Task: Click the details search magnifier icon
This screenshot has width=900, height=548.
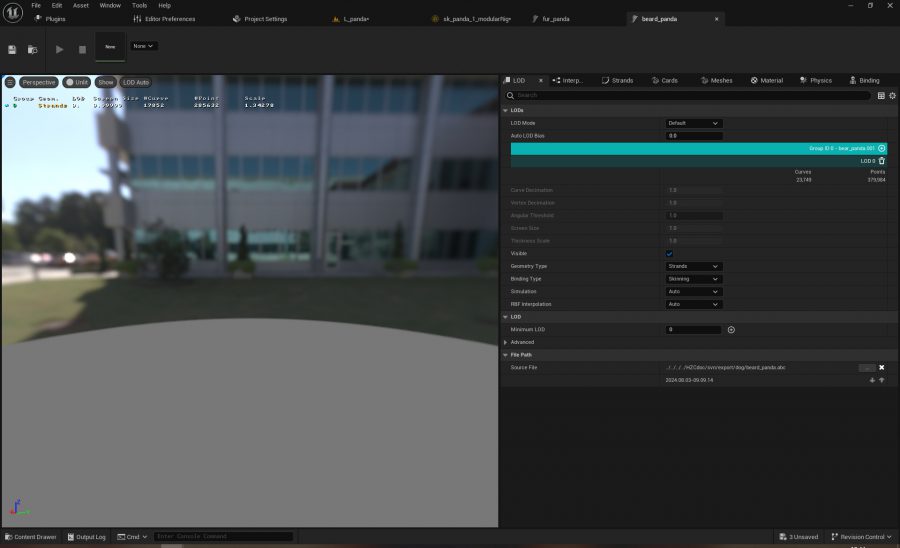Action: tap(510, 95)
